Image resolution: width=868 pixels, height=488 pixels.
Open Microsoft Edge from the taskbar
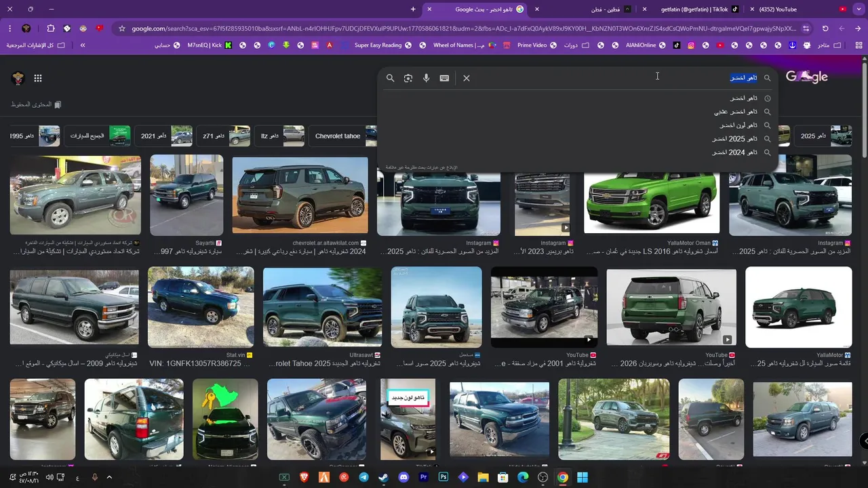click(523, 477)
